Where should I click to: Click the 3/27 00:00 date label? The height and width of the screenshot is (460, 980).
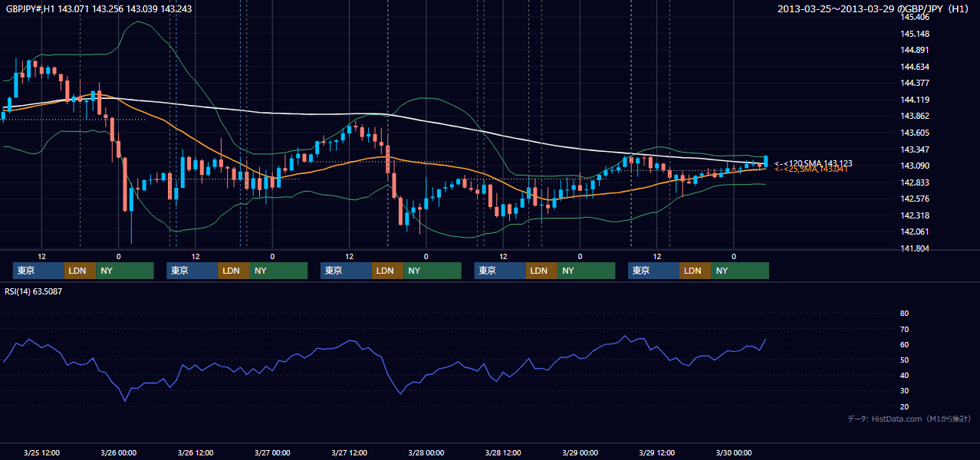tap(272, 452)
